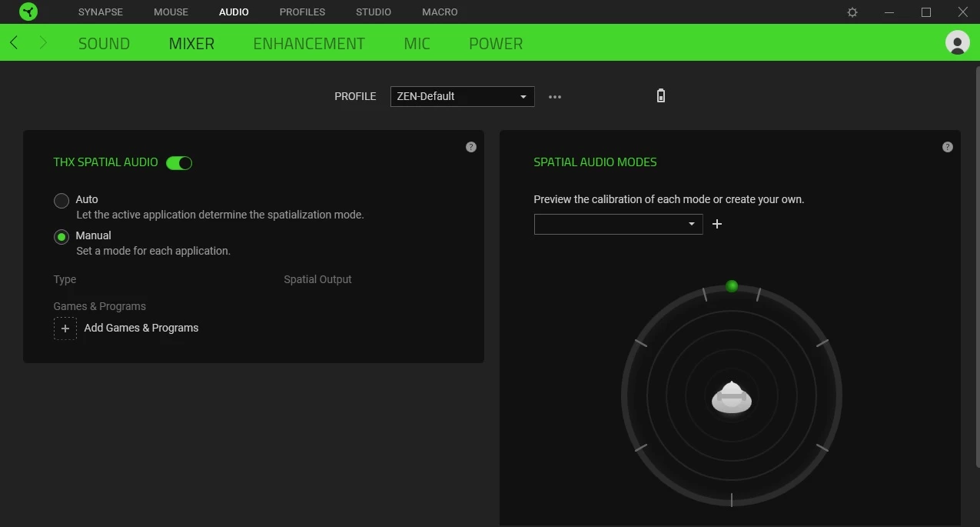
Task: Switch to MACRO tab
Action: click(440, 12)
